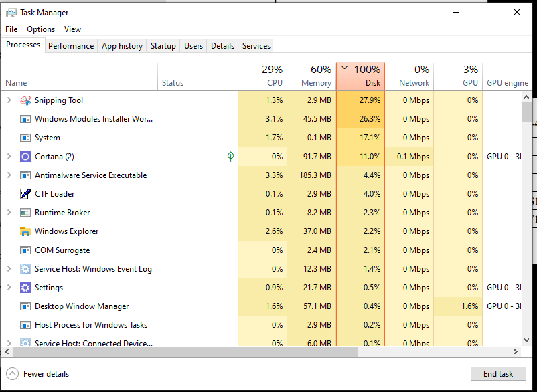This screenshot has height=392, width=537.
Task: Expand Service Host: Windows Event Log
Action: click(x=9, y=269)
